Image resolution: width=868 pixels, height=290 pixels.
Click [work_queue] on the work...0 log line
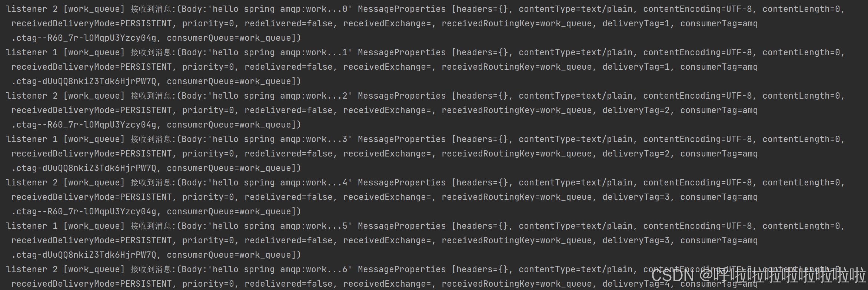tap(94, 9)
